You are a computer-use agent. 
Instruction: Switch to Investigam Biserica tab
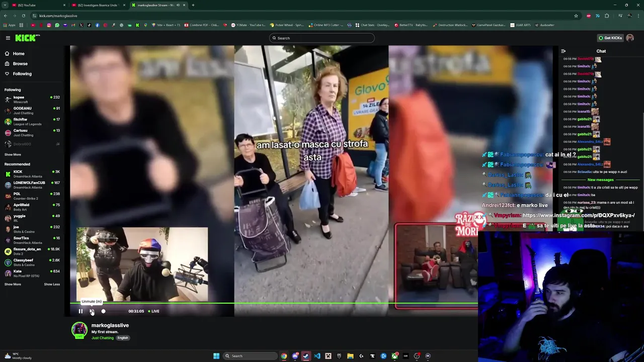pos(98,5)
